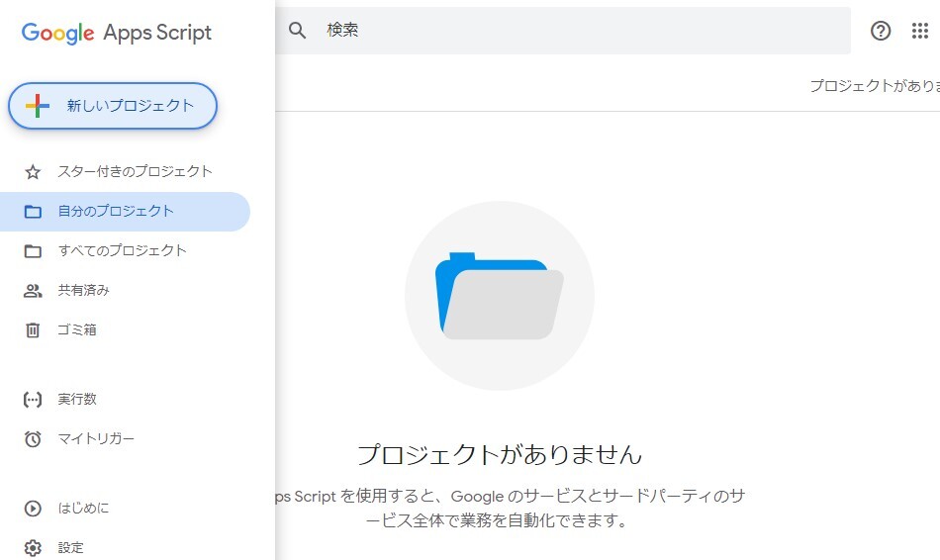Click the alarm clock icon for マイトリガー
This screenshot has width=940, height=560.
pos(33,439)
